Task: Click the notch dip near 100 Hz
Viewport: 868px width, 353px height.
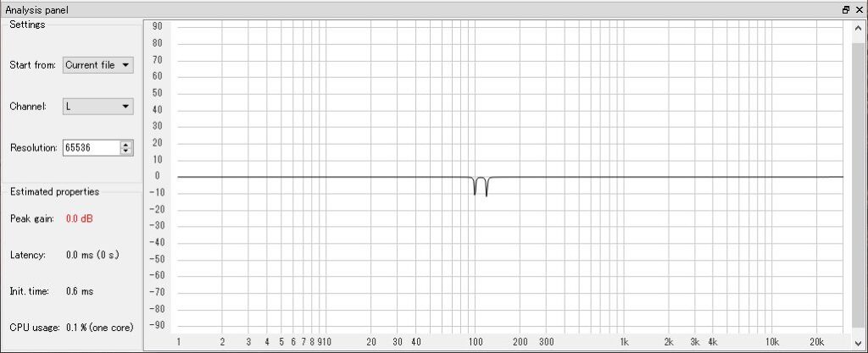Action: point(475,187)
